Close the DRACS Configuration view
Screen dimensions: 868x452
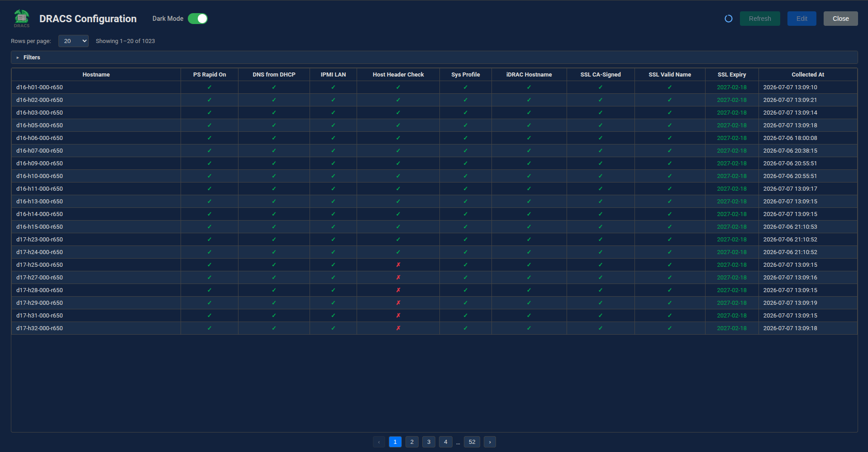[840, 19]
